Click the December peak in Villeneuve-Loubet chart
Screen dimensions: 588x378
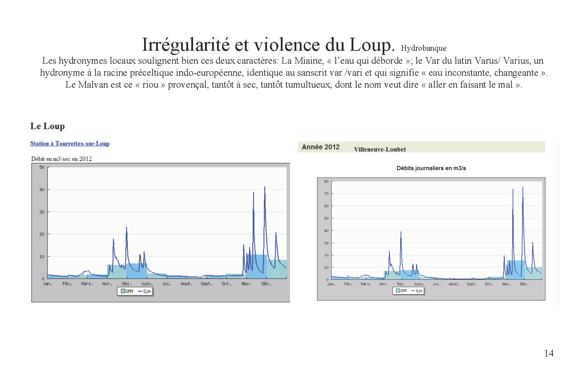pos(523,188)
